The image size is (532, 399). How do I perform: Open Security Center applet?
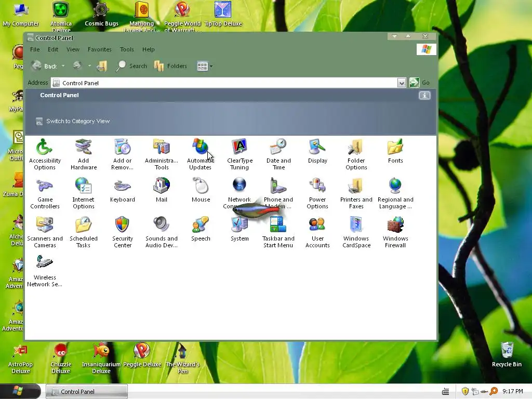click(x=123, y=232)
